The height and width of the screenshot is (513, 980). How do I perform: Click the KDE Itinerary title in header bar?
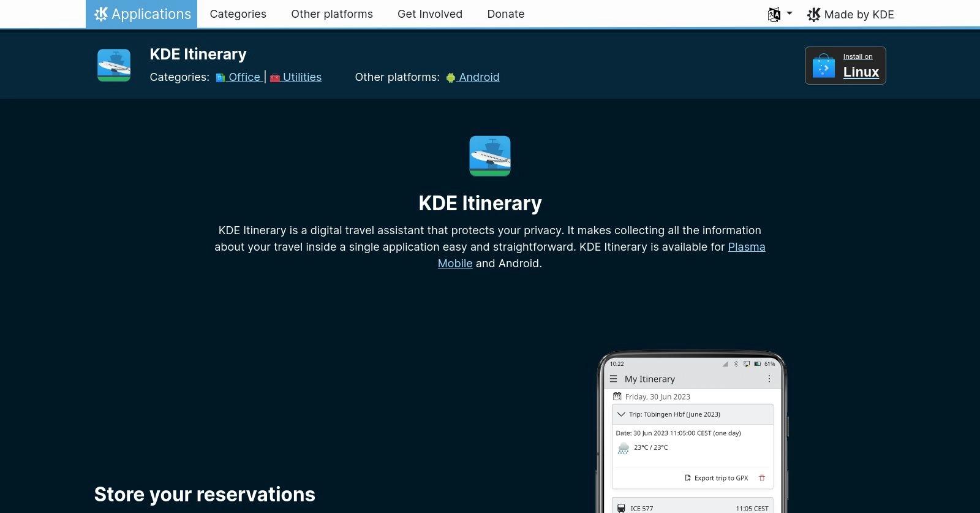coord(198,54)
